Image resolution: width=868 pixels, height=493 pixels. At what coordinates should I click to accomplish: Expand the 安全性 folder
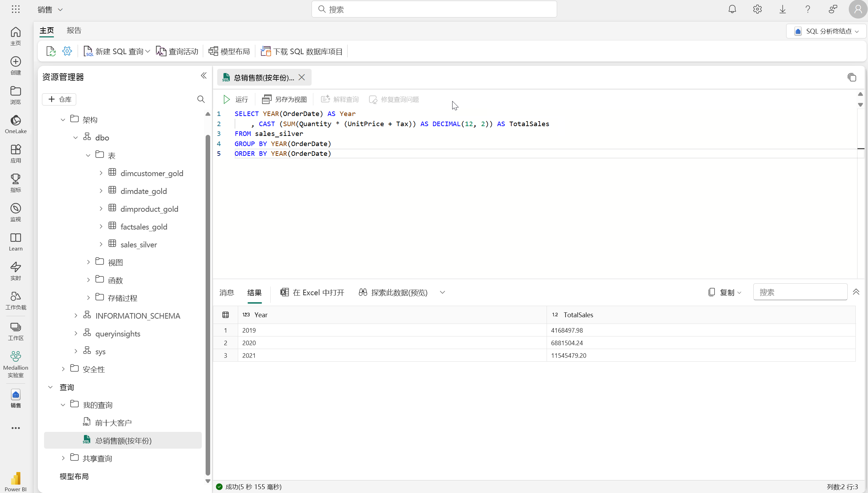point(63,369)
